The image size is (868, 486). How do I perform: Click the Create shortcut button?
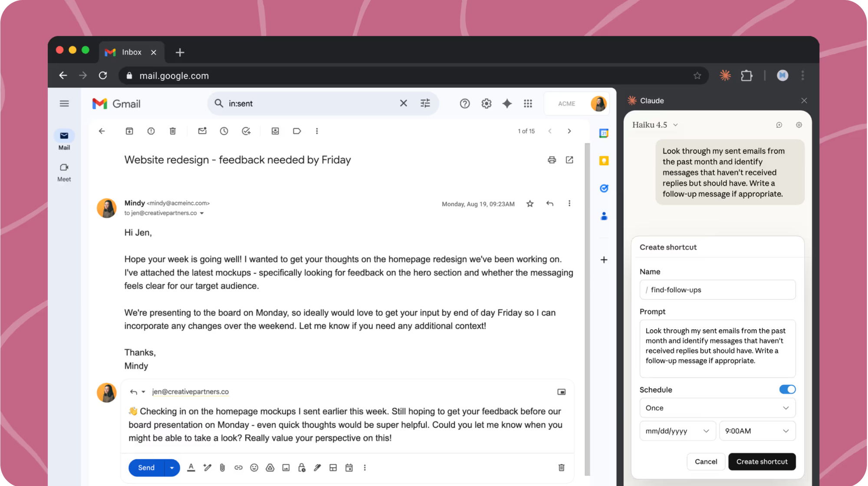762,462
